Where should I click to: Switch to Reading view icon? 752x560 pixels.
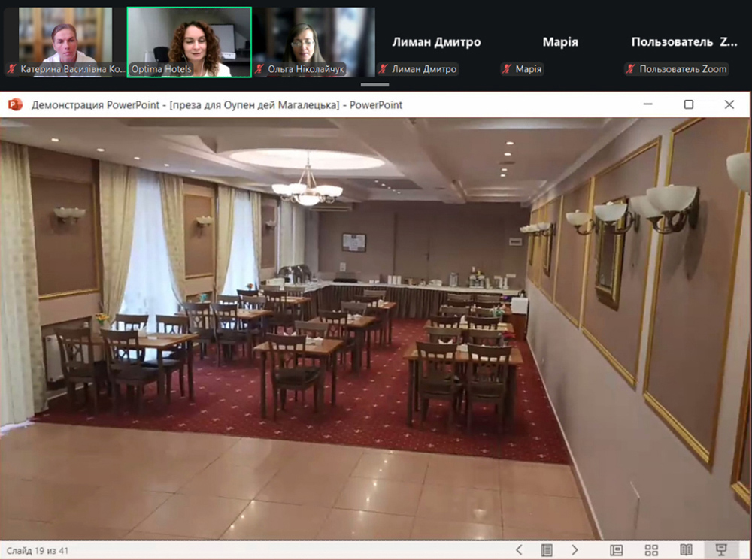tap(687, 550)
